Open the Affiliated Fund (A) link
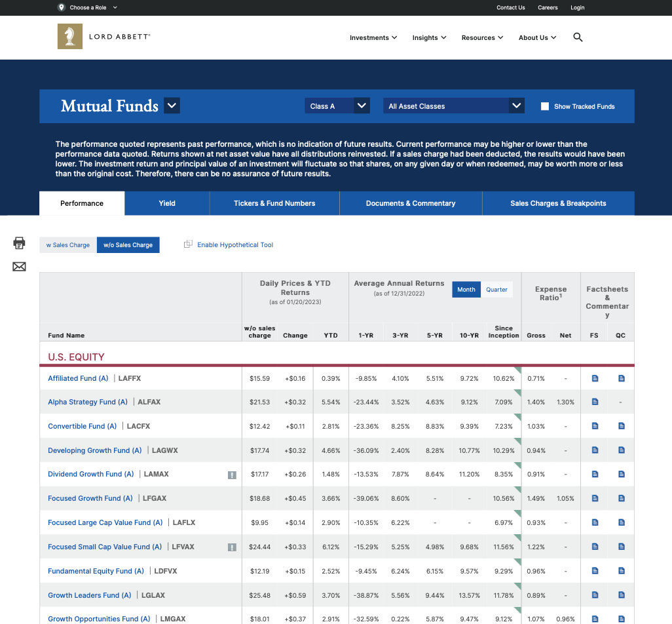Screen dimensions: 672x624 tap(78, 378)
